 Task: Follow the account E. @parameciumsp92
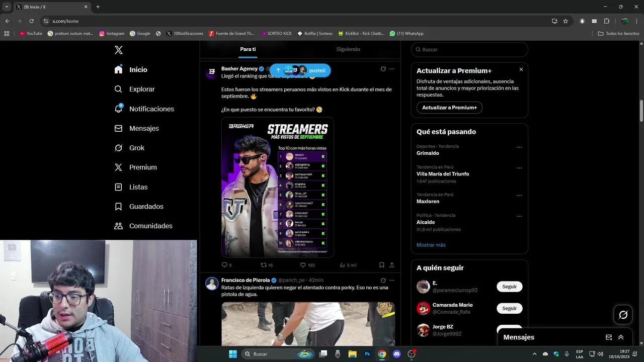[510, 287]
